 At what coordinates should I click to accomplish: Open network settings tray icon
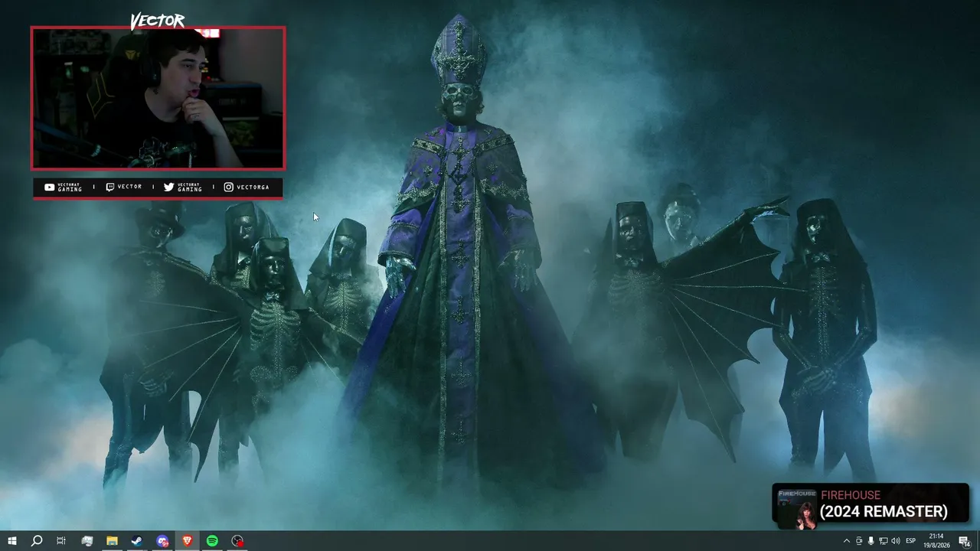tap(883, 541)
